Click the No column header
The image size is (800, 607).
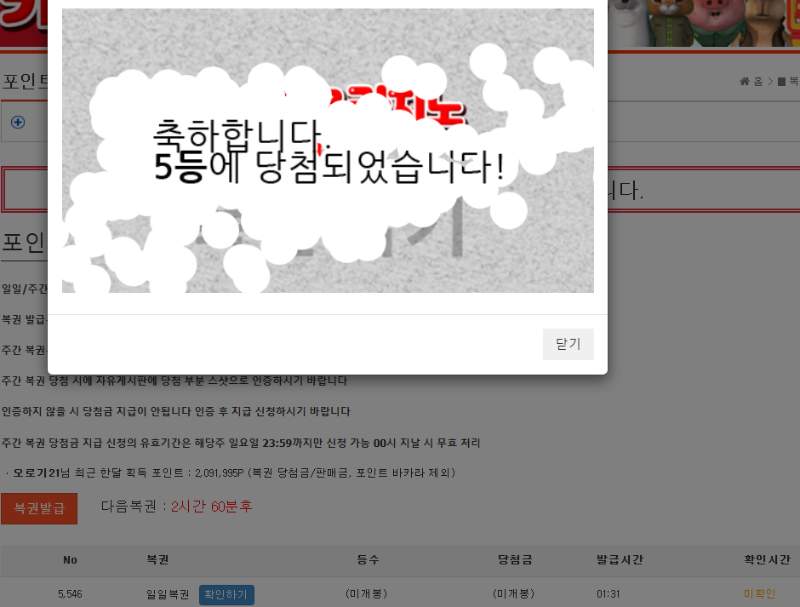pyautogui.click(x=69, y=559)
